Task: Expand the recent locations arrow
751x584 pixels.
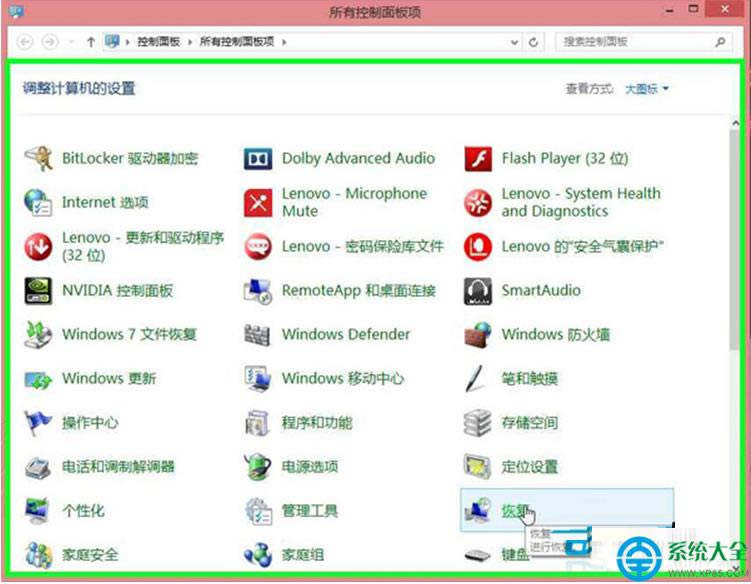Action: pos(71,42)
